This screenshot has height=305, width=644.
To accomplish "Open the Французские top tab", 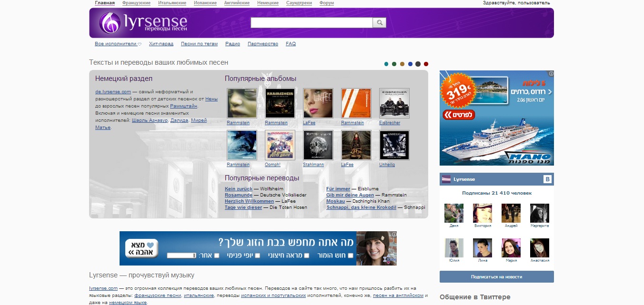I will coord(136,3).
